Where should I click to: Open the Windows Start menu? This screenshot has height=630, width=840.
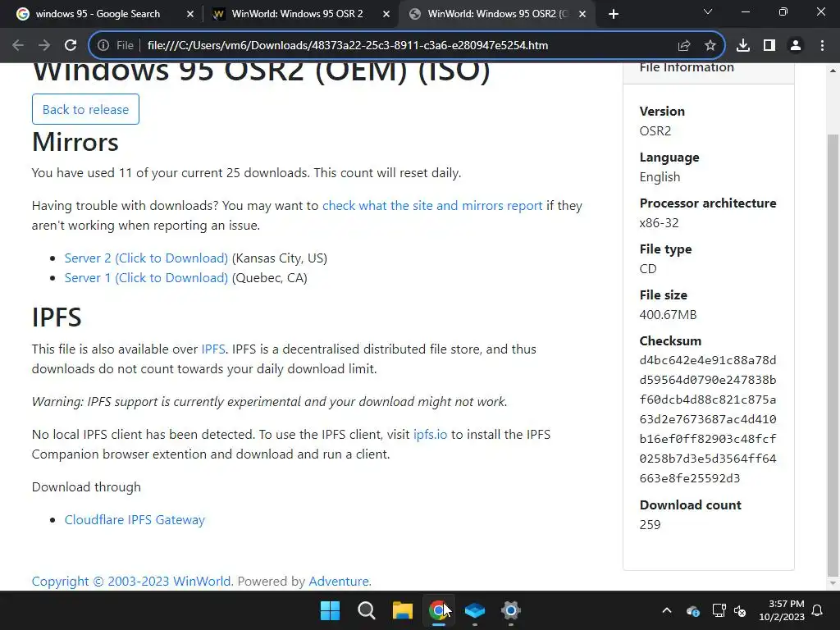(330, 610)
